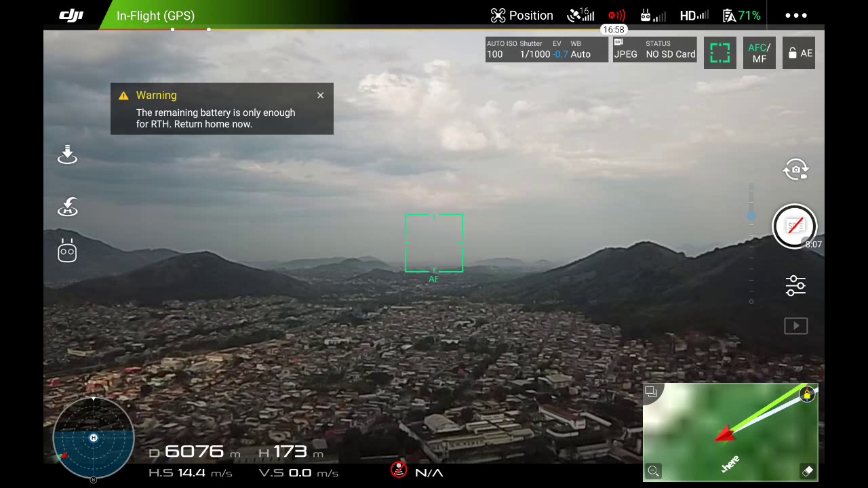Tap the distance D 6076 m readout
868x488 pixels.
coord(195,452)
